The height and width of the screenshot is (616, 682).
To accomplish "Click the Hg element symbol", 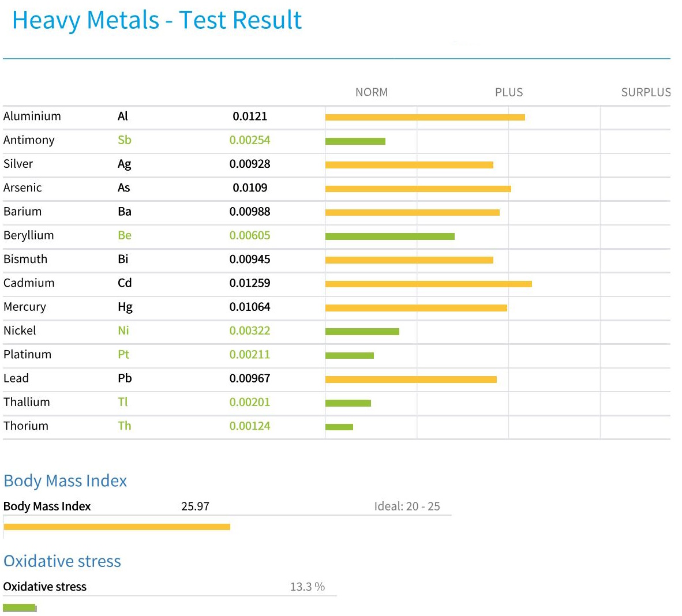I will pos(125,307).
